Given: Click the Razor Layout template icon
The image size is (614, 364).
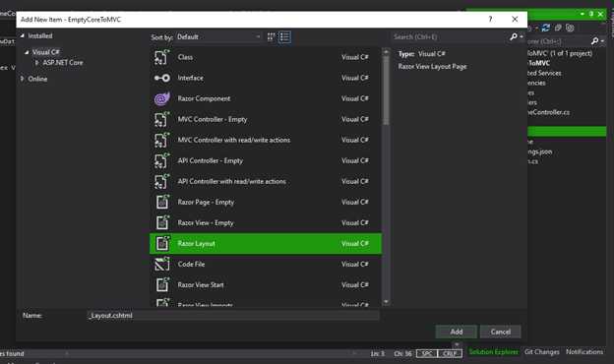Looking at the screenshot, I should pos(162,243).
